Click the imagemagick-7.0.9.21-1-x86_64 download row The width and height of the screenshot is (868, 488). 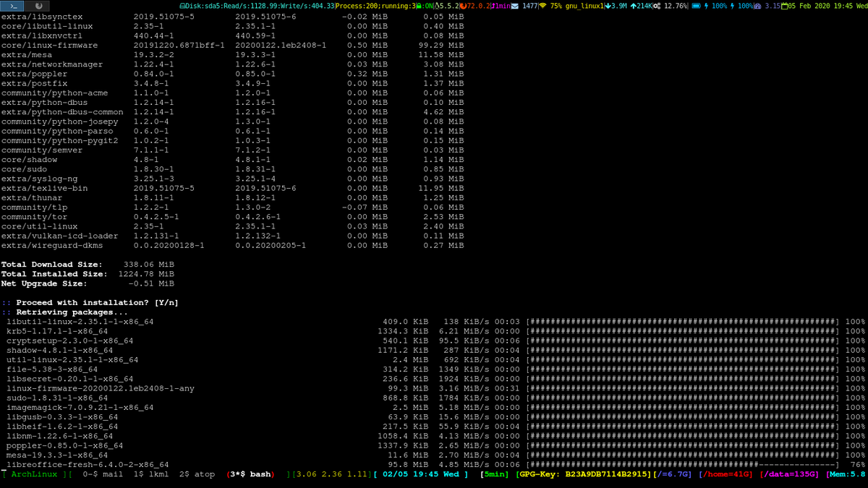(435, 408)
